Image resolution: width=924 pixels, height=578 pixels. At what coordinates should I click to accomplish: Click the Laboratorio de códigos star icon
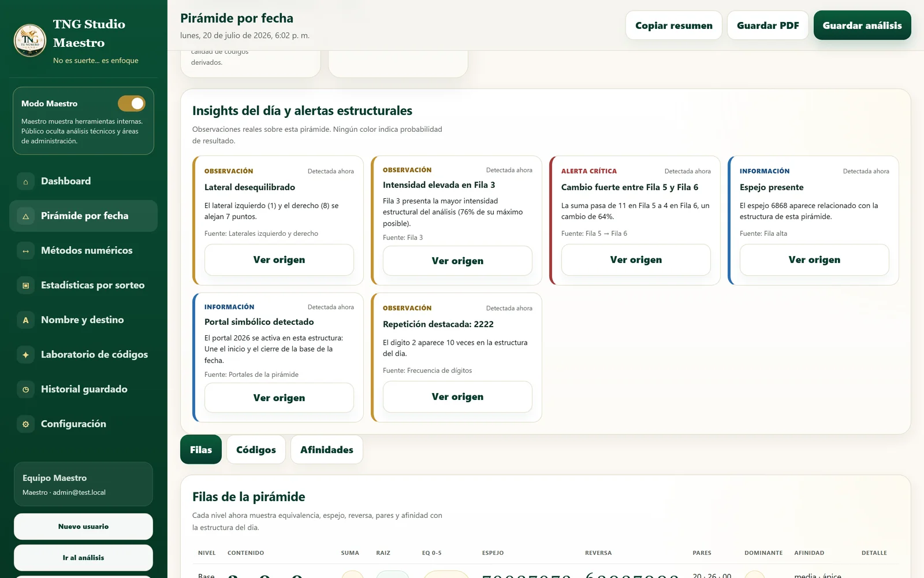pyautogui.click(x=25, y=355)
